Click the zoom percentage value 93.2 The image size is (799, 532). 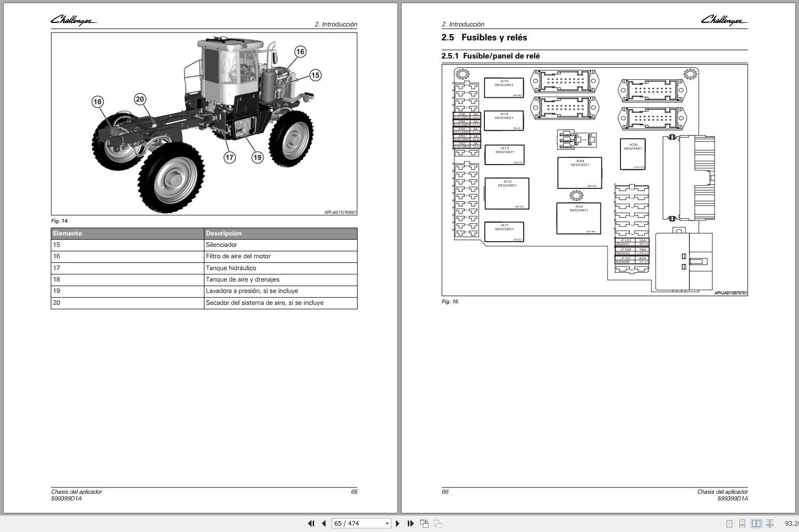coord(792,524)
